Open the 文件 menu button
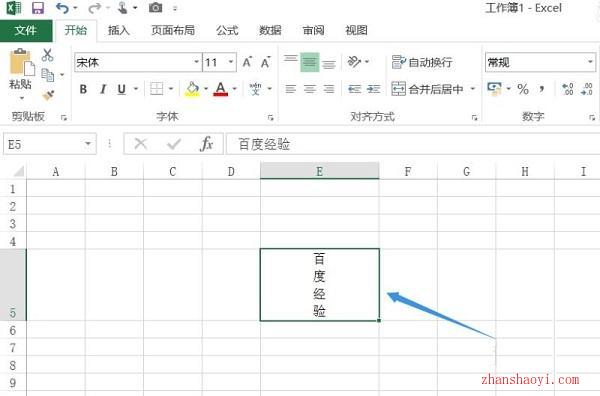 (x=26, y=30)
